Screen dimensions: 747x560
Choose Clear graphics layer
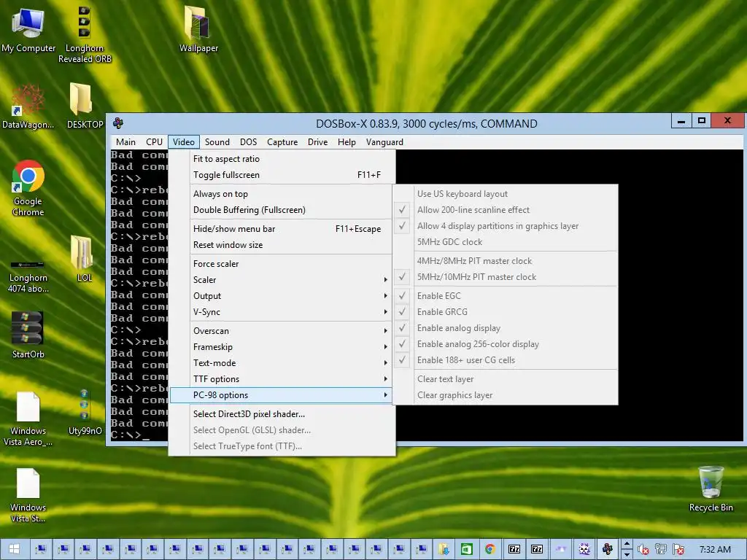[x=505, y=395]
